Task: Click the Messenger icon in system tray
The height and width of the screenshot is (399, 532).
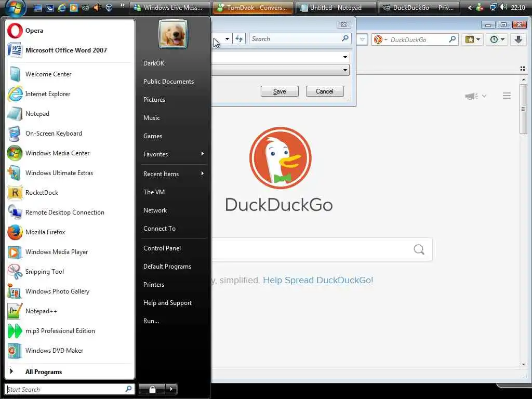Action: pyautogui.click(x=480, y=7)
